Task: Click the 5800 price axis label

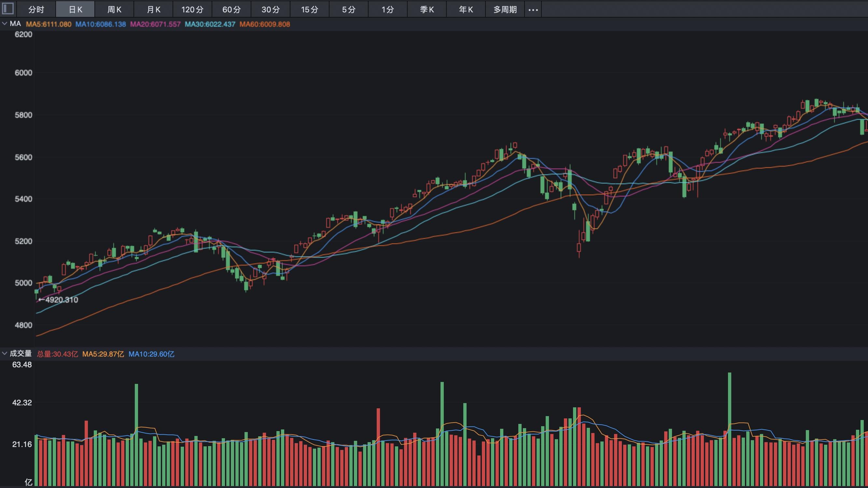Action: click(23, 115)
